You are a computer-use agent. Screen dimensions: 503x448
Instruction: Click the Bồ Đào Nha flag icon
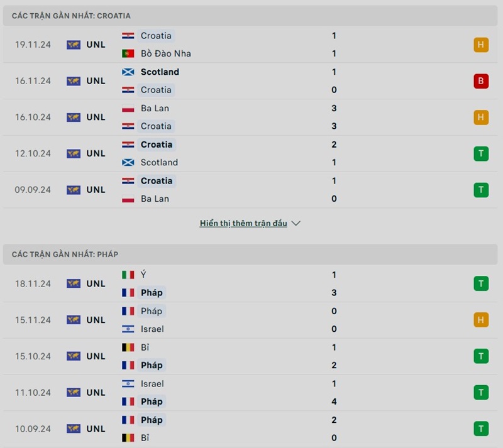coord(128,54)
